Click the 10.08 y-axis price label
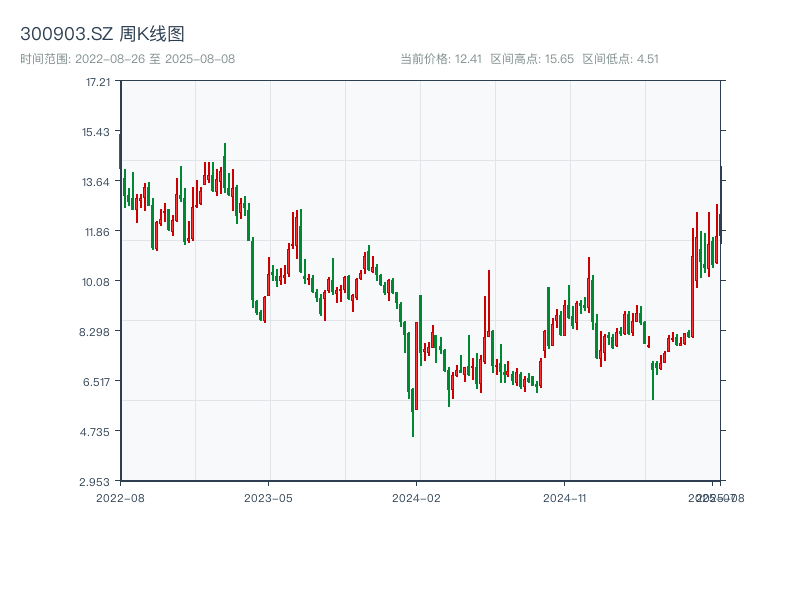 (x=97, y=282)
